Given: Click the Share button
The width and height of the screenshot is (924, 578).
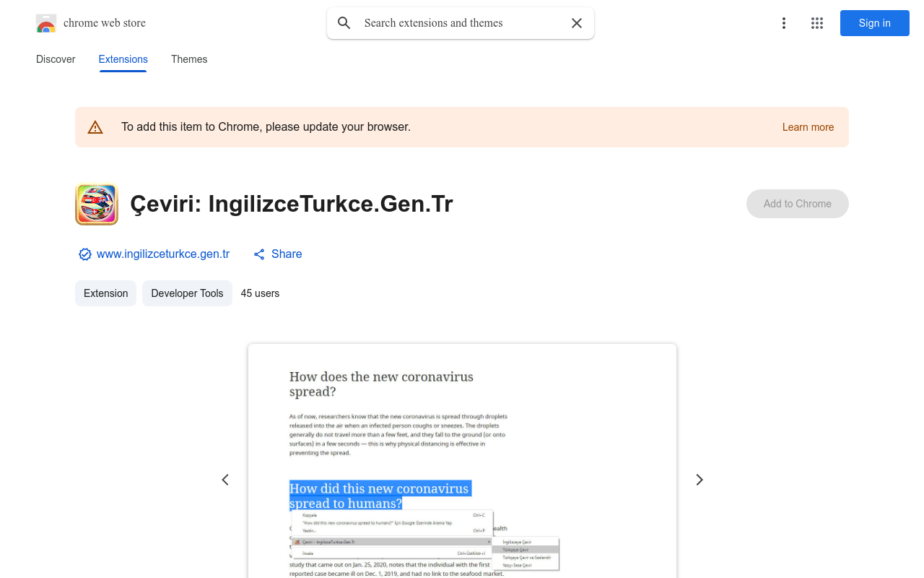Looking at the screenshot, I should pyautogui.click(x=278, y=254).
